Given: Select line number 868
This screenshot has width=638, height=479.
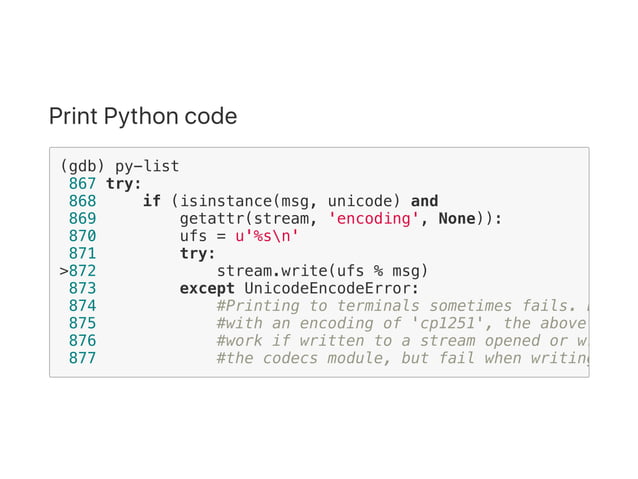Looking at the screenshot, I should tap(82, 201).
